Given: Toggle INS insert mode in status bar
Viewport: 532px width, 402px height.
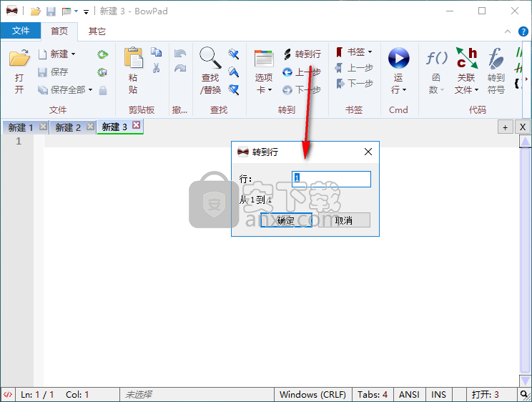Looking at the screenshot, I should [x=439, y=395].
